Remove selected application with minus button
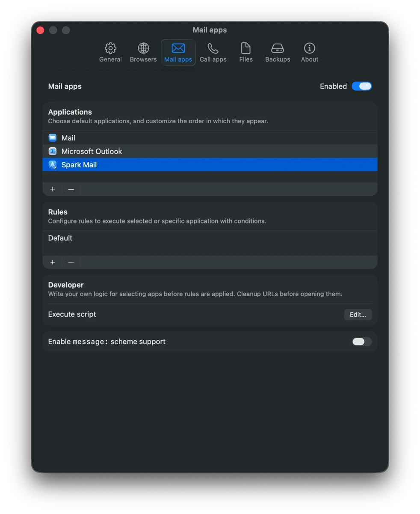The image size is (420, 514). (x=71, y=189)
